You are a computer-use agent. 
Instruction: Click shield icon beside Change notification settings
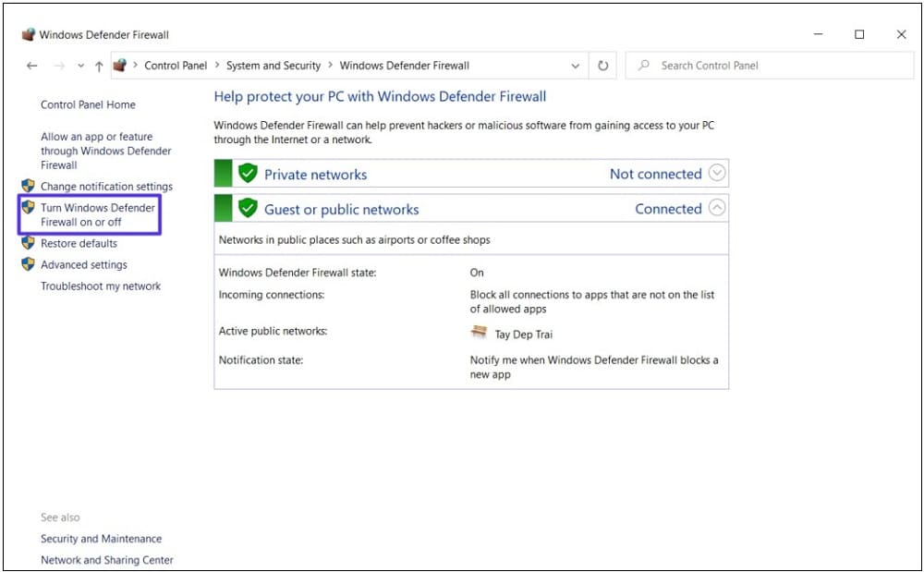click(x=28, y=186)
